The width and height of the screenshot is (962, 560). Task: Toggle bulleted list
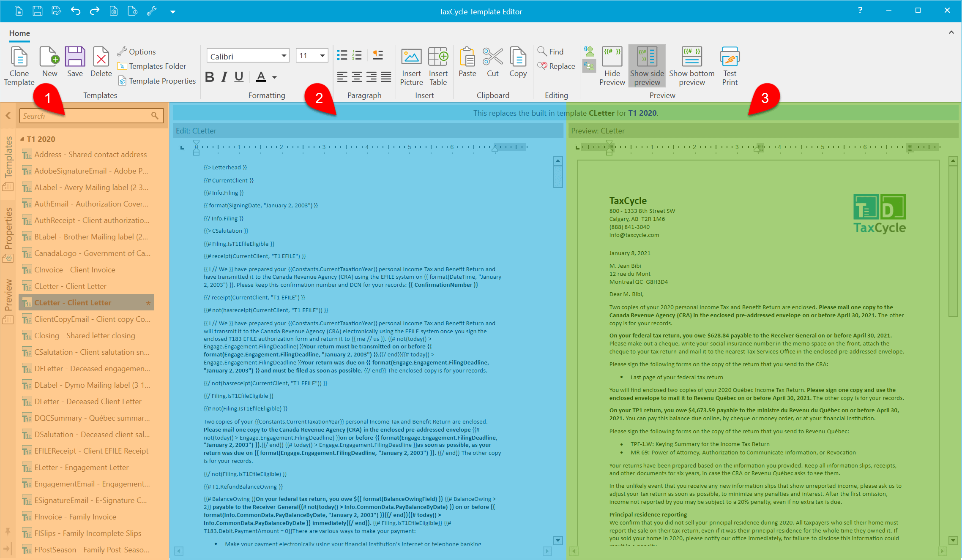tap(342, 55)
